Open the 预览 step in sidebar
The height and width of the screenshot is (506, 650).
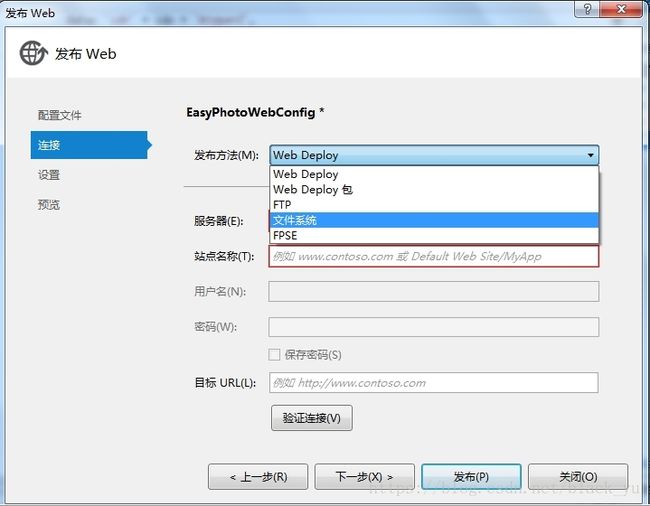pos(49,205)
